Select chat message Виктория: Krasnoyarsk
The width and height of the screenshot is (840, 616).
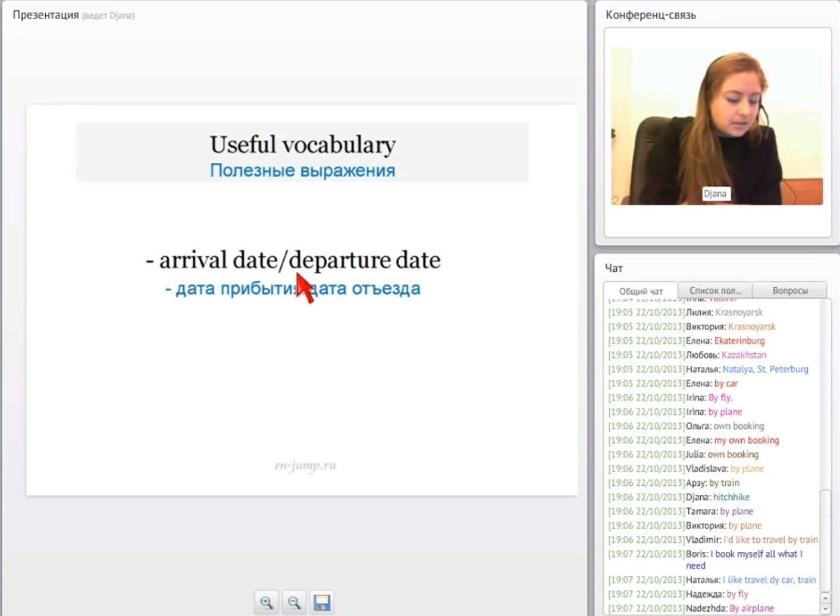tap(692, 326)
